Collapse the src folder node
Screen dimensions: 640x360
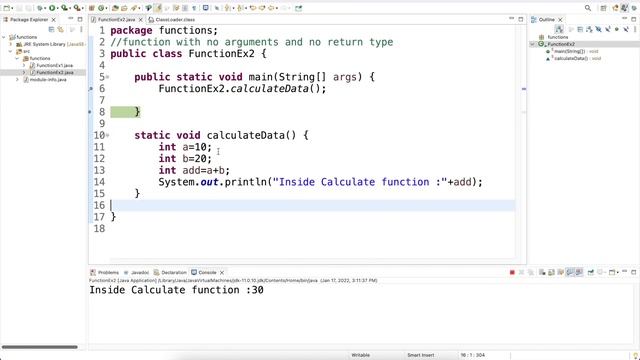click(11, 51)
